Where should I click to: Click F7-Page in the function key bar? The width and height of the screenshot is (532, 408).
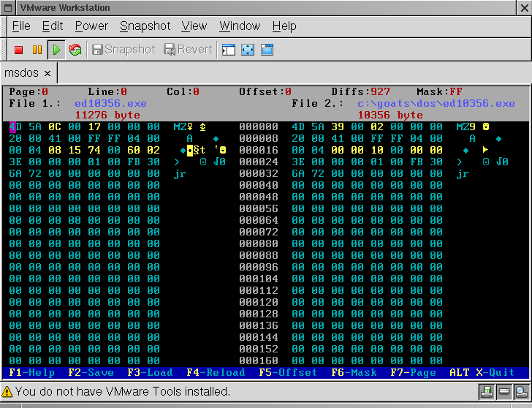pos(414,372)
